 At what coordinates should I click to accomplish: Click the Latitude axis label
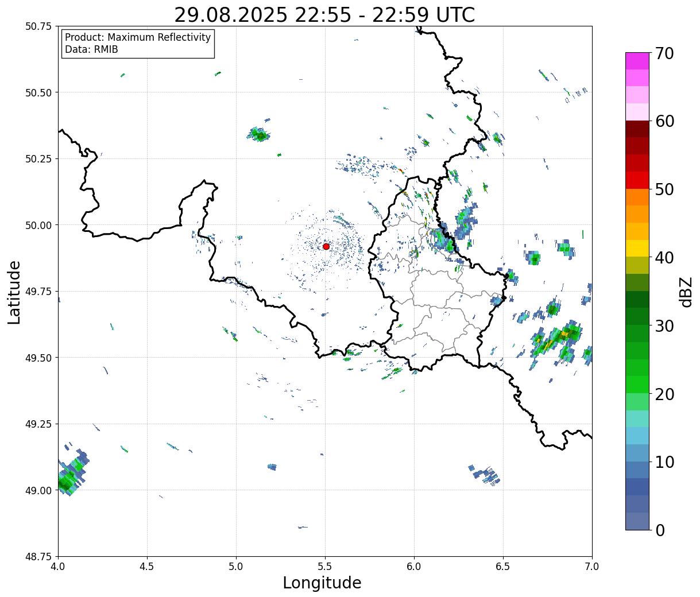coord(14,292)
